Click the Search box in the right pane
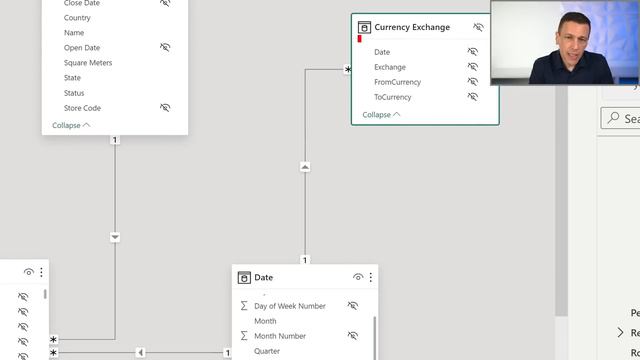This screenshot has width=640, height=360. [x=620, y=118]
